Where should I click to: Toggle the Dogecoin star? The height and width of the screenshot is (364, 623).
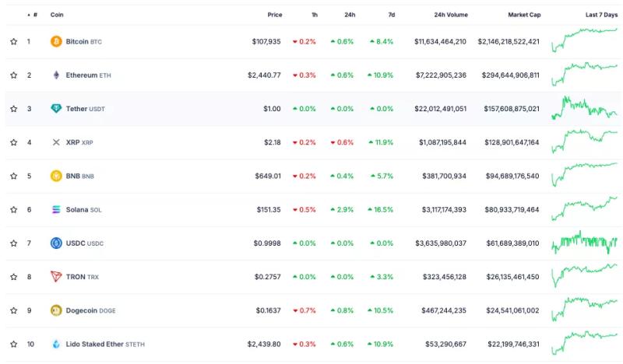coord(14,310)
